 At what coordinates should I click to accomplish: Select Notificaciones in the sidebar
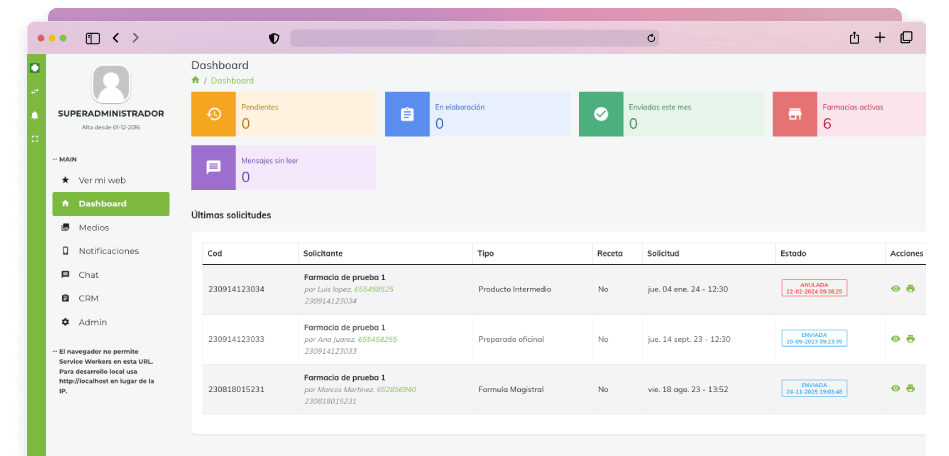(x=108, y=251)
